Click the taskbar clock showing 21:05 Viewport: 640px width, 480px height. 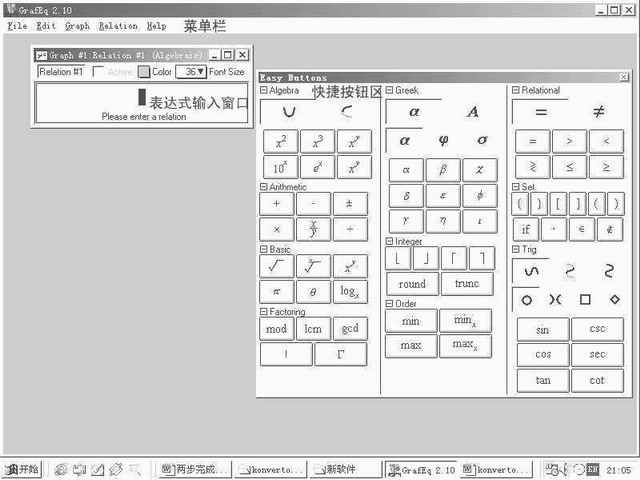618,470
